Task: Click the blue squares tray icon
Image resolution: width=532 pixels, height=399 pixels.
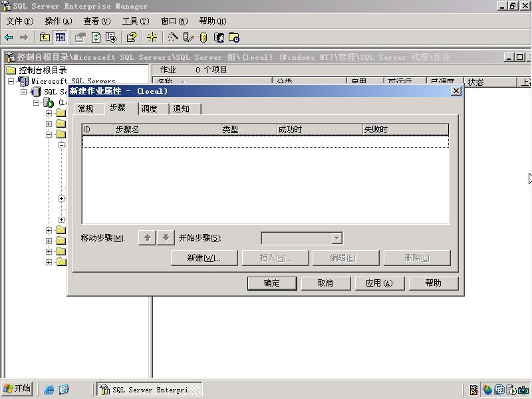Action: [499, 390]
